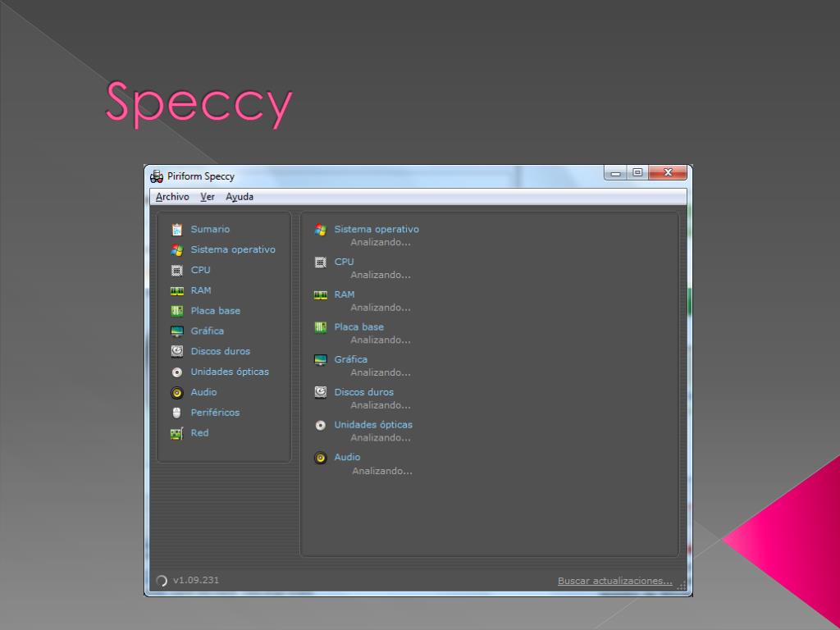Click the Discos duros icon in the sidebar
This screenshot has height=630, width=840.
[177, 351]
